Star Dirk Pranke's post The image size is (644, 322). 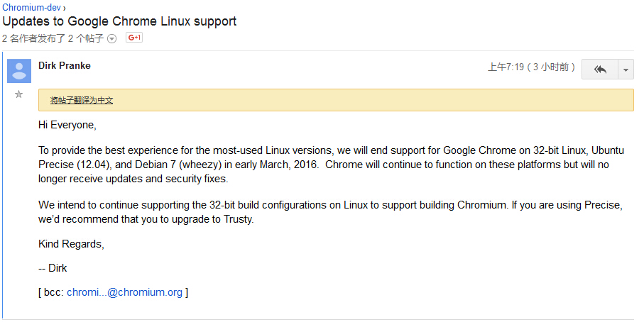[x=18, y=95]
